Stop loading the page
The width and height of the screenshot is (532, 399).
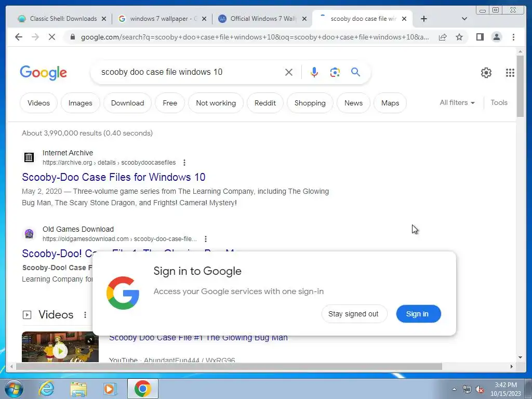(x=52, y=37)
